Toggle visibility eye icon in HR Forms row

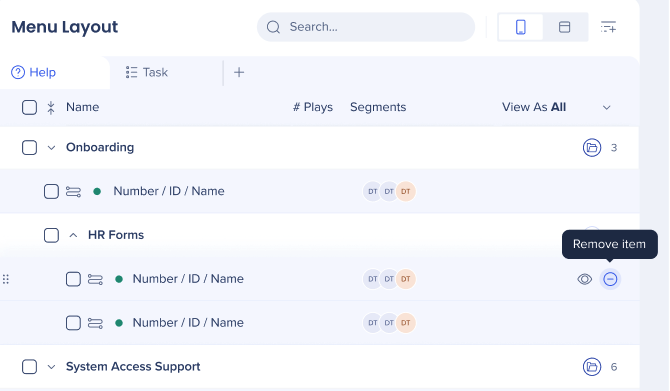point(585,279)
